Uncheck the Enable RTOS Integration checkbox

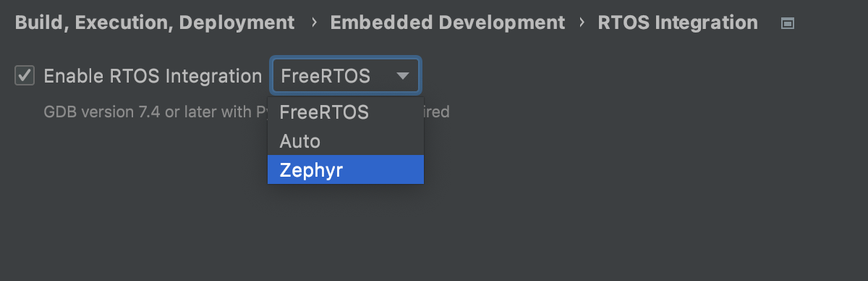(x=25, y=75)
